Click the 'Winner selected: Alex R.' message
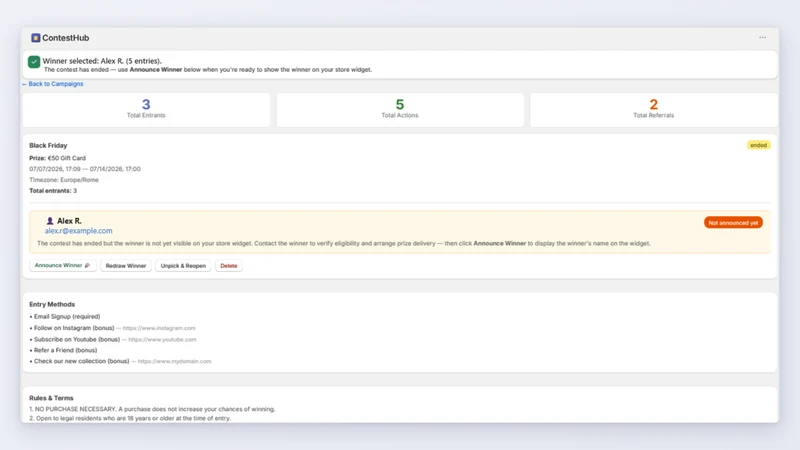Screen dimensions: 800x450 click(x=102, y=61)
